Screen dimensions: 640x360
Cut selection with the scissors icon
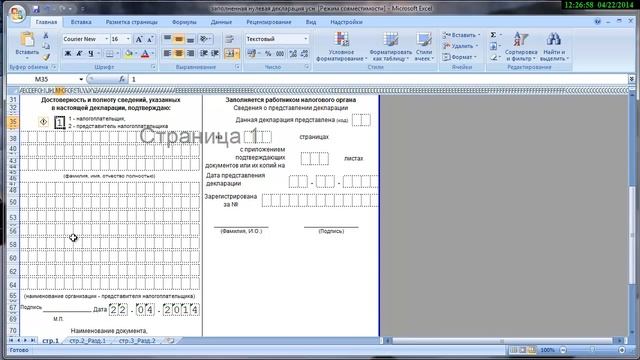[x=46, y=36]
